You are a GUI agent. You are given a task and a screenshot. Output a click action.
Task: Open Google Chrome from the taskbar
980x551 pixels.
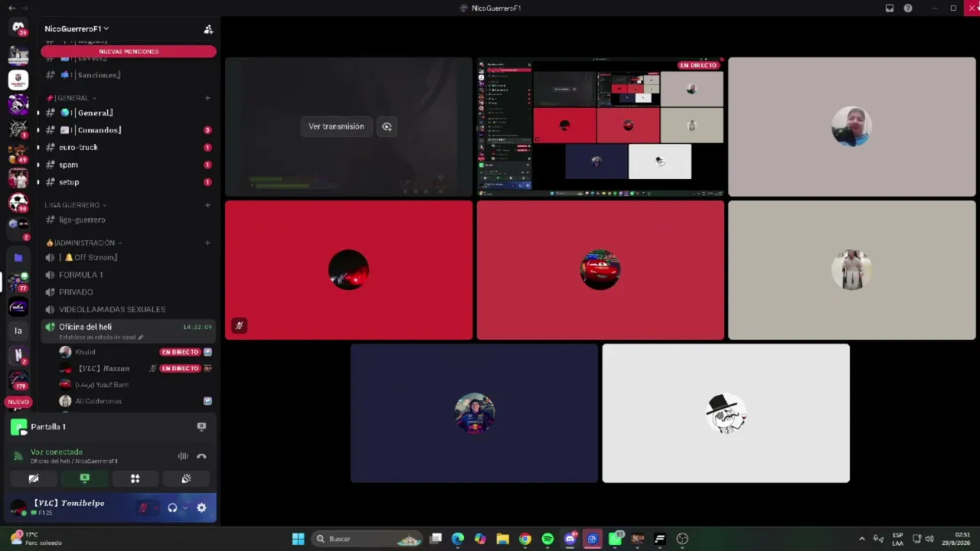(525, 539)
